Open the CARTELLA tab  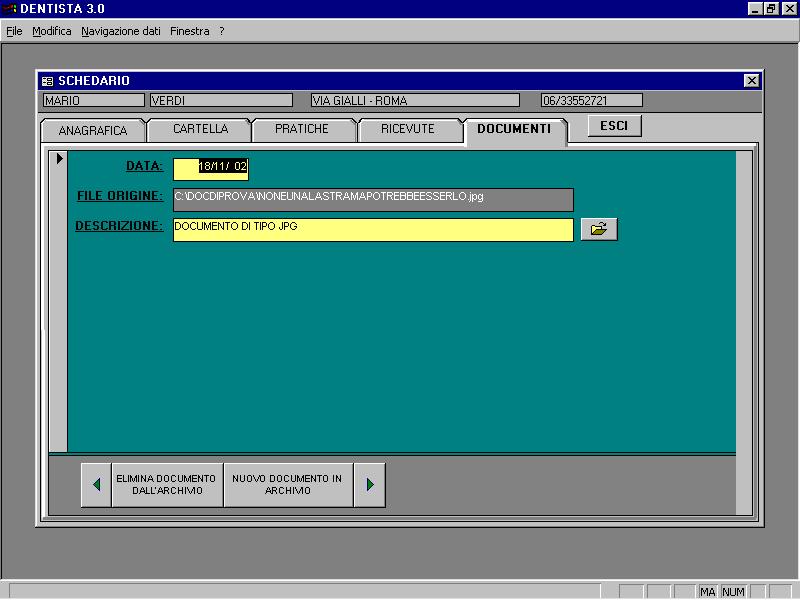pos(201,129)
